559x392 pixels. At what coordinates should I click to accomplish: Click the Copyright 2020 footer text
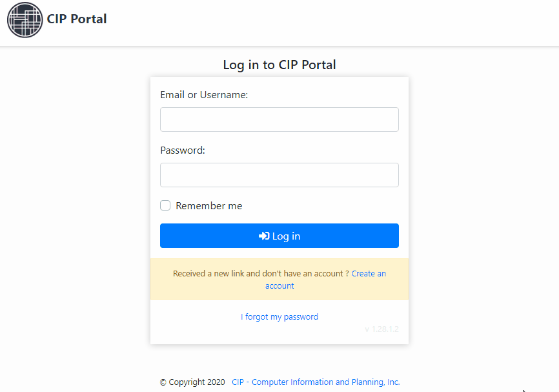(x=197, y=382)
